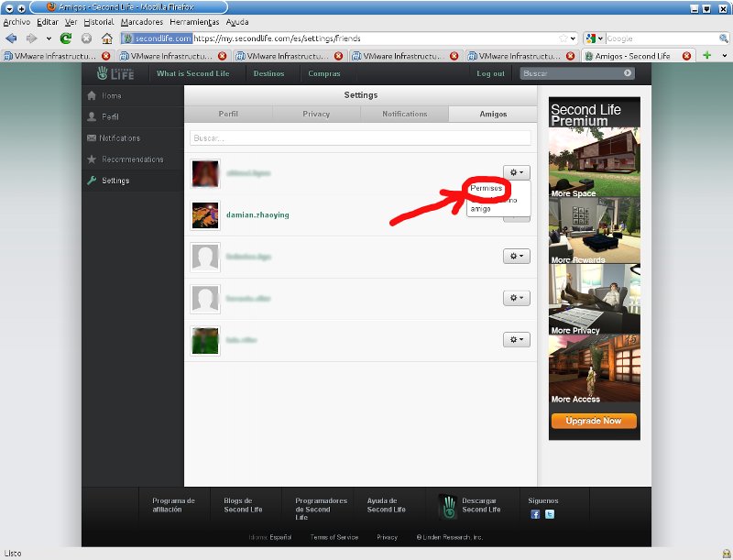This screenshot has height=560, width=733.
Task: Click the More Privacy premium thumbnail
Action: pos(594,299)
